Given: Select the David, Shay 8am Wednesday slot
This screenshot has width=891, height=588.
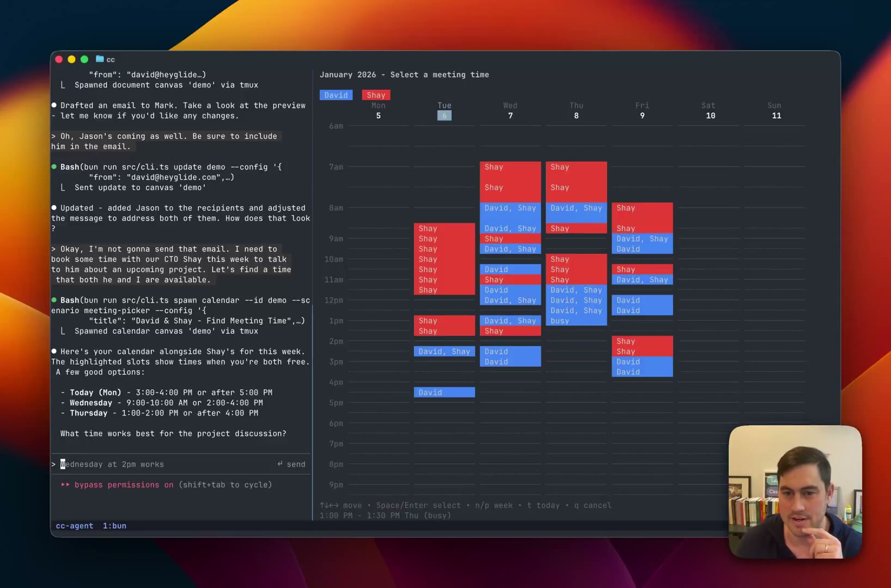Looking at the screenshot, I should tap(510, 209).
